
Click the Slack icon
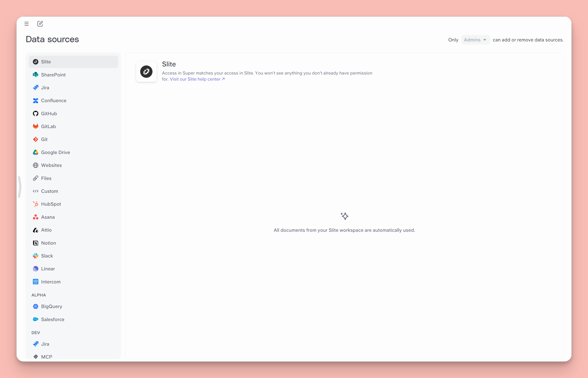point(36,256)
